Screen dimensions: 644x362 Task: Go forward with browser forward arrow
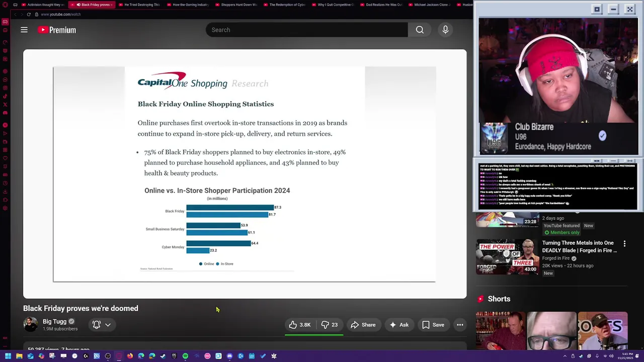22,14
